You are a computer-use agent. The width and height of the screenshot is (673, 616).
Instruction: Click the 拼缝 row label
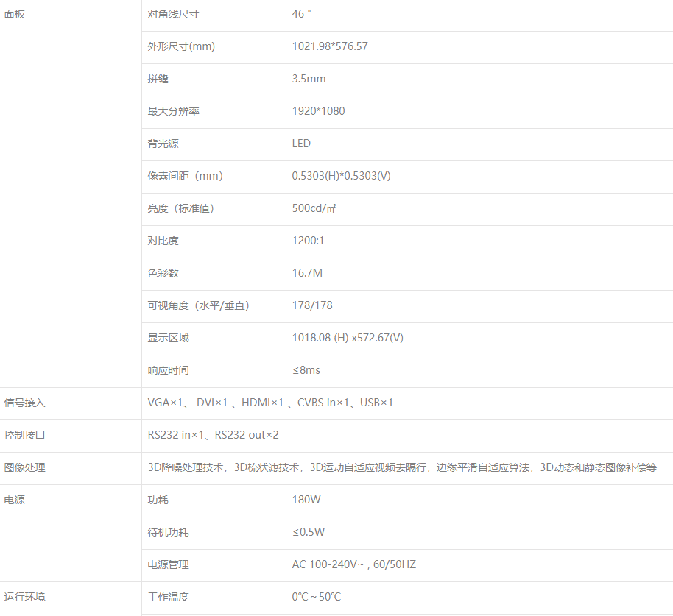[158, 79]
